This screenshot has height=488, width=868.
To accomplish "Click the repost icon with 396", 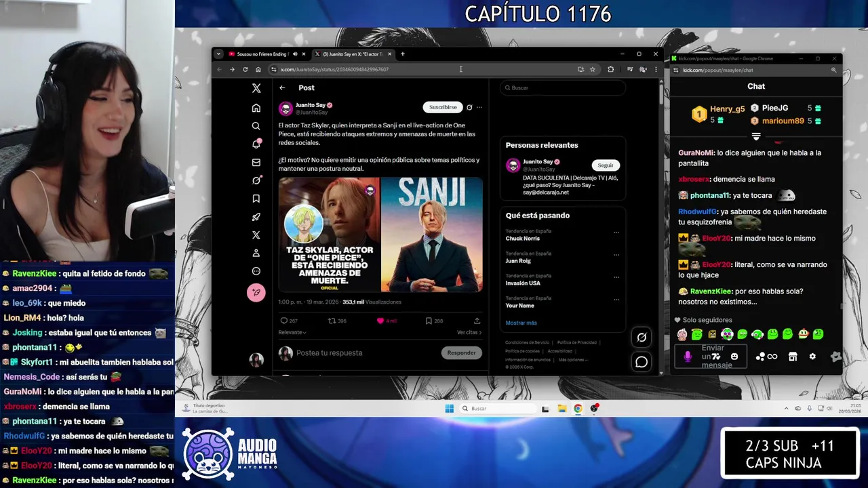I will click(x=332, y=321).
